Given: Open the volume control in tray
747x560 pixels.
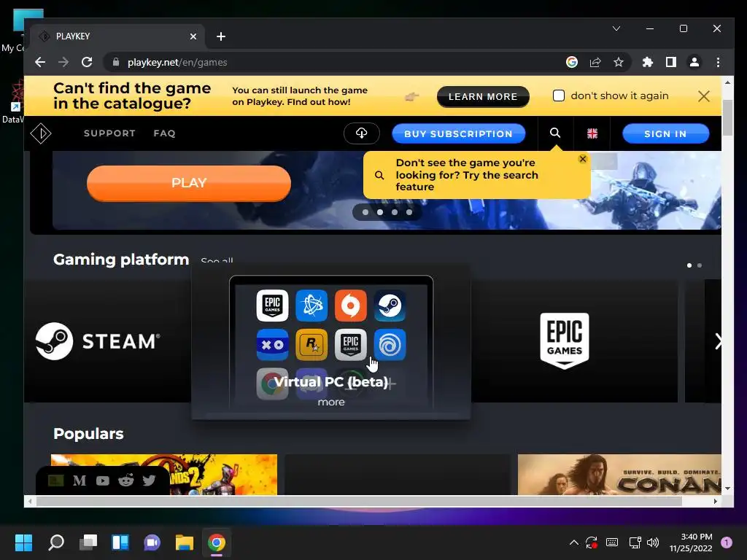Looking at the screenshot, I should (x=653, y=542).
